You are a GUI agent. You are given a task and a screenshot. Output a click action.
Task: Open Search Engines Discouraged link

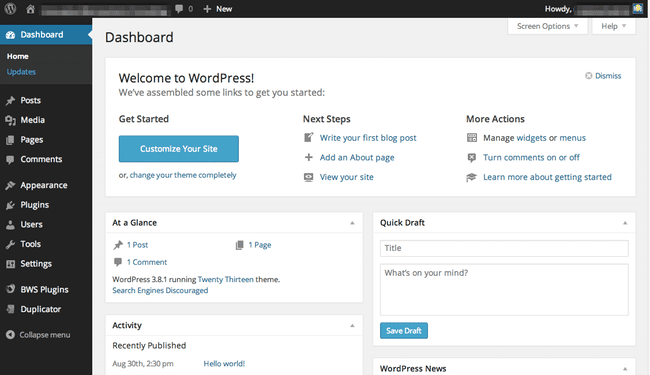pos(160,290)
